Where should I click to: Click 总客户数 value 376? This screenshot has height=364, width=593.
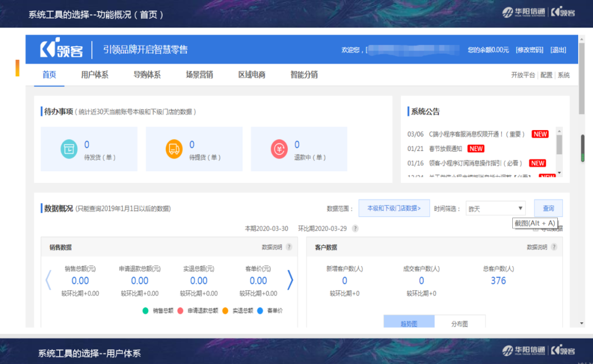coord(498,281)
